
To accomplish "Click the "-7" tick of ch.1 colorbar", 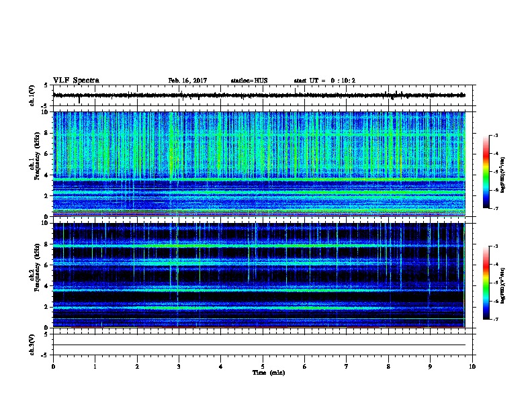I will (495, 208).
